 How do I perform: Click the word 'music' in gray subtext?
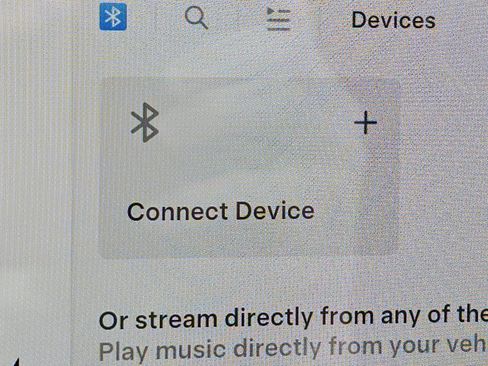[x=191, y=350]
